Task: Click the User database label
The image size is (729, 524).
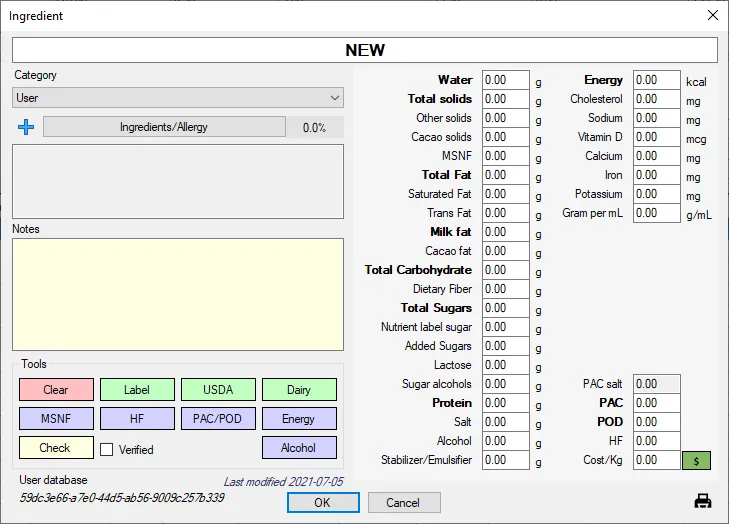Action: (x=53, y=480)
